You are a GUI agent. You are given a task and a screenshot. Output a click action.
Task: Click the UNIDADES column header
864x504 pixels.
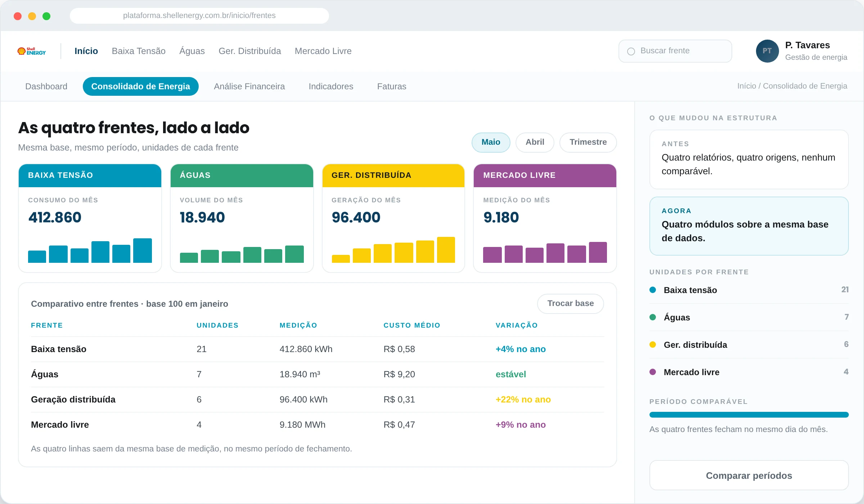coord(217,325)
